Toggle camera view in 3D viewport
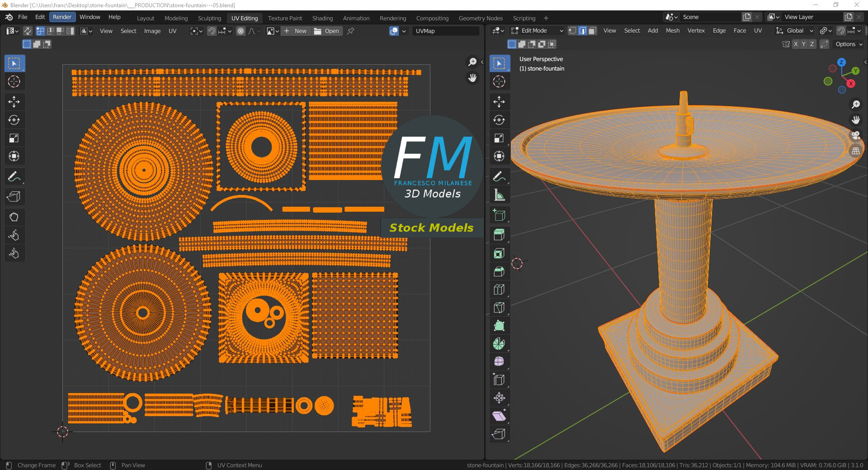 855,135
